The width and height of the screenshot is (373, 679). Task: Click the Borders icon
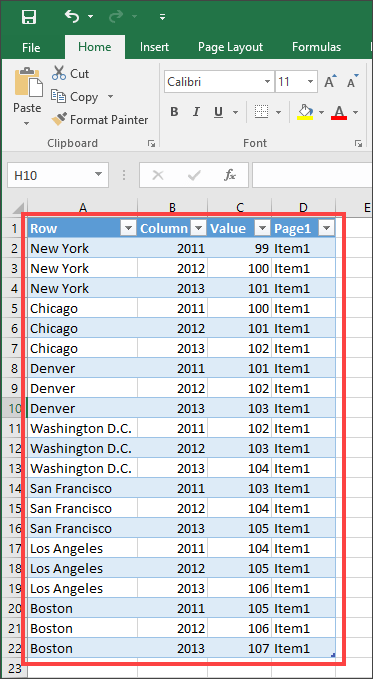tap(261, 112)
